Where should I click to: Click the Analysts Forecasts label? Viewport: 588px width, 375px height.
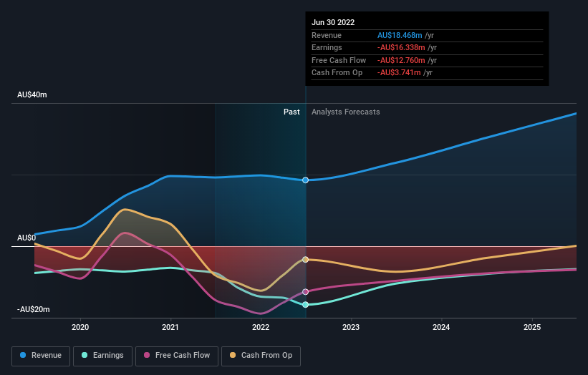[346, 112]
